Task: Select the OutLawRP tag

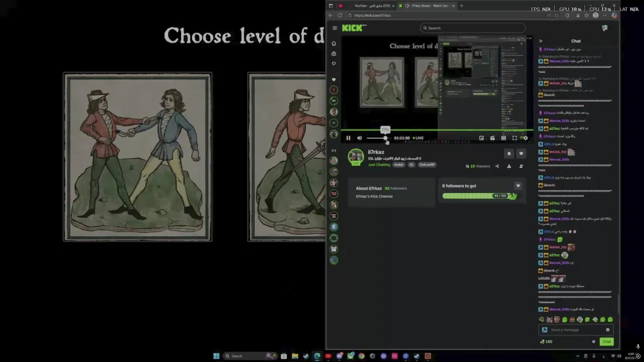Action: tap(427, 165)
